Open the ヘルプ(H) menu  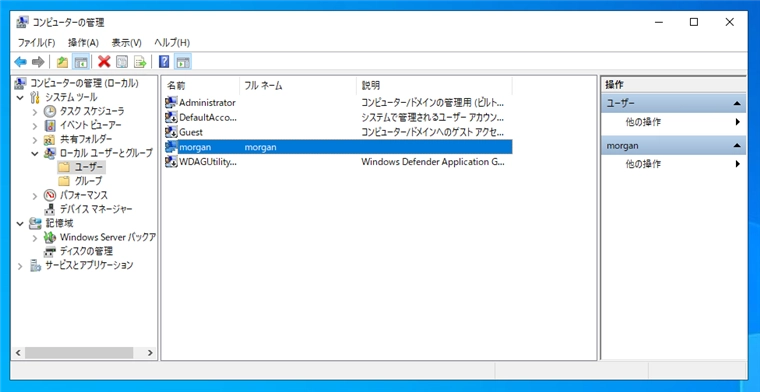click(172, 43)
